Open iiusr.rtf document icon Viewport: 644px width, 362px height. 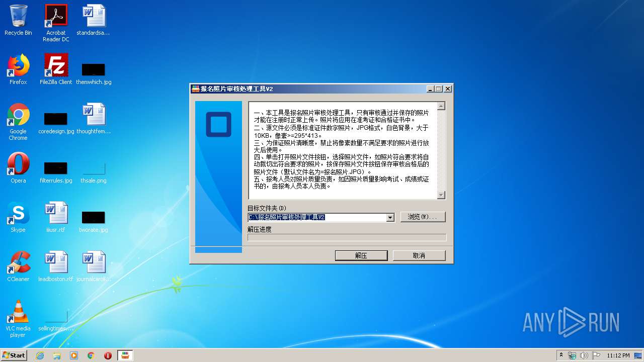[x=56, y=217]
